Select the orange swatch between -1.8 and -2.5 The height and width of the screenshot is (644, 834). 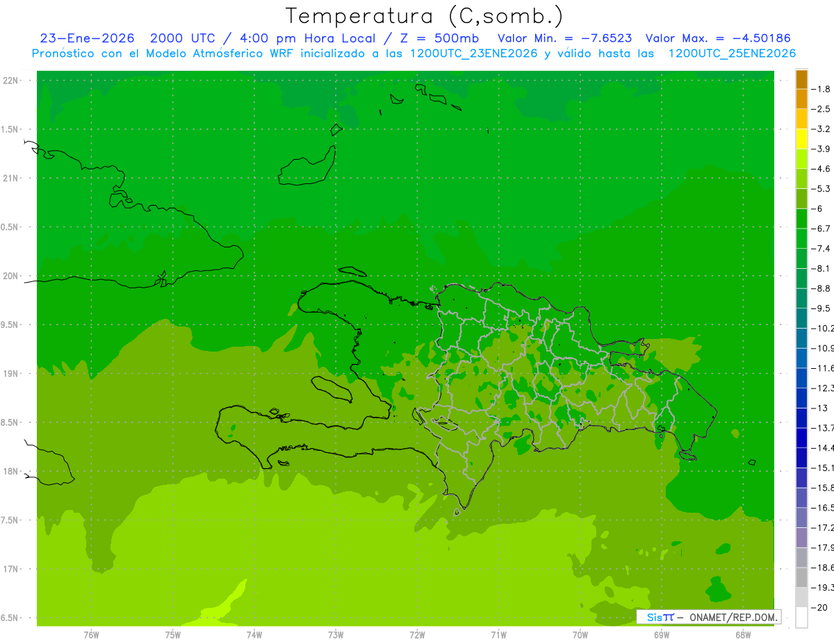[x=801, y=99]
